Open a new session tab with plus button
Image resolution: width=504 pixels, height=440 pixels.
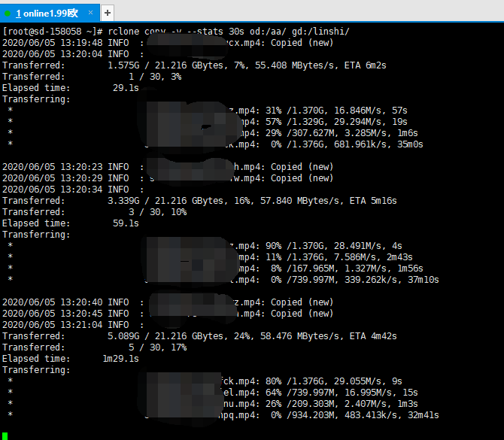point(108,13)
